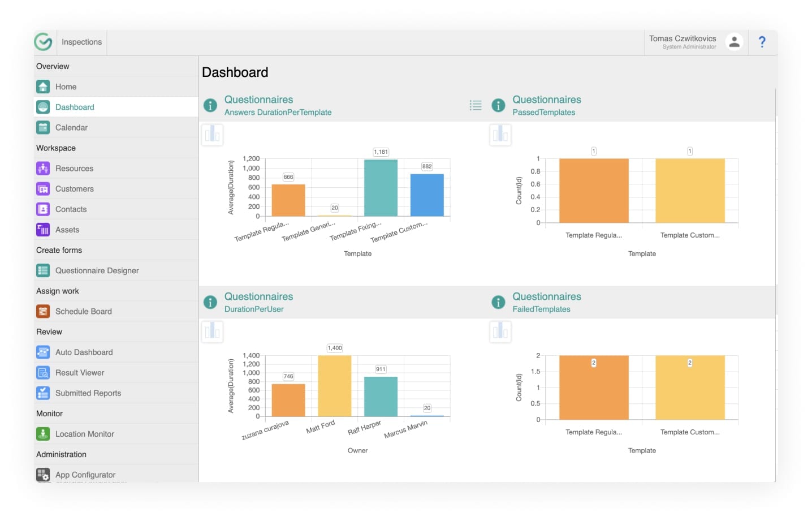The width and height of the screenshot is (812, 521).
Task: Click the teal bar labeled 1,181
Action: point(381,188)
